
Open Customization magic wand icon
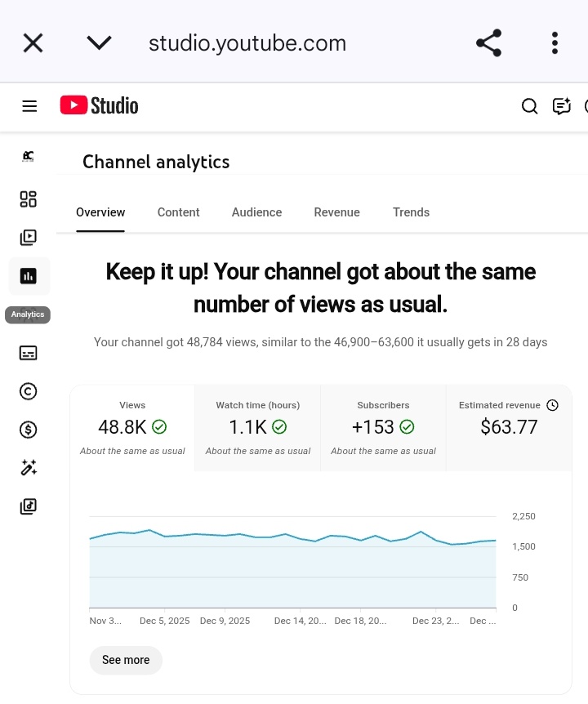29,468
